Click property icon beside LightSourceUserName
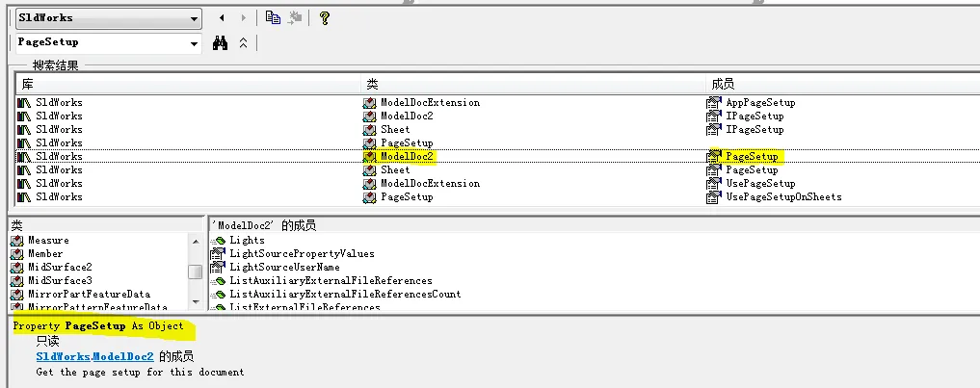The image size is (980, 388). 218,268
